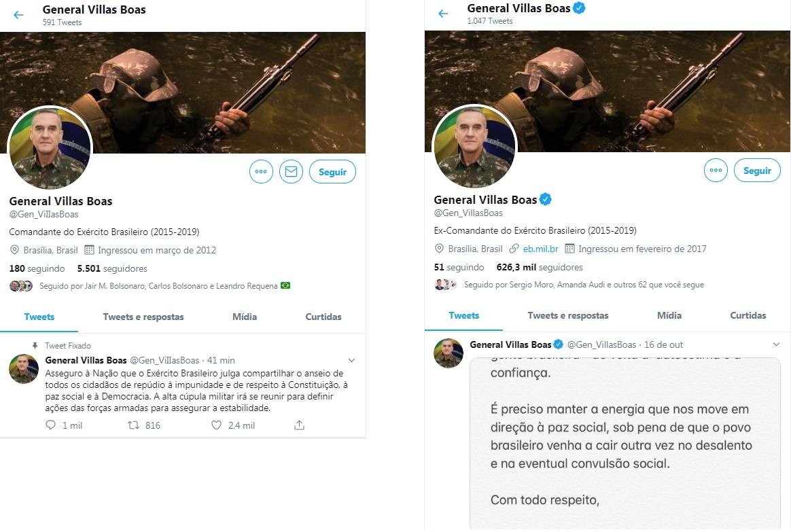Switch to left Tweets e respostas tab
791x532 pixels.
click(143, 317)
